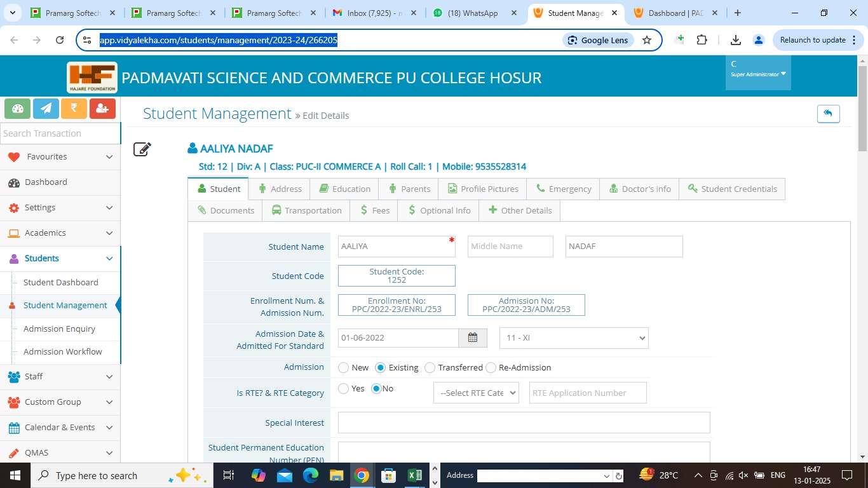Click the Google Lens button in address bar
This screenshot has width=868, height=488.
(598, 40)
